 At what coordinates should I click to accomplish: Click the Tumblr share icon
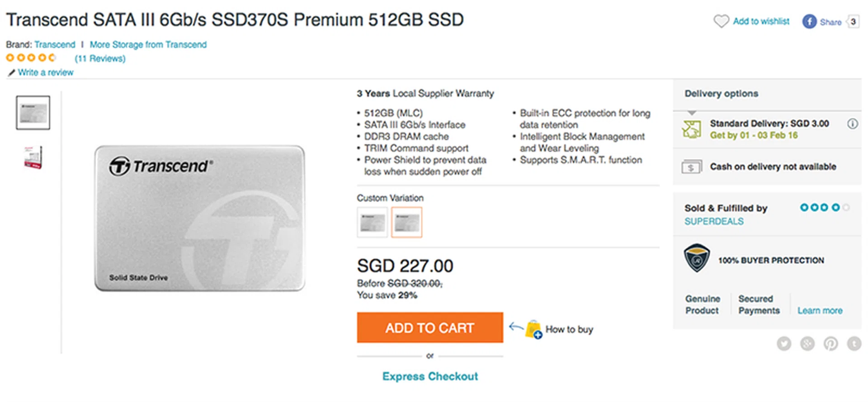pyautogui.click(x=854, y=344)
